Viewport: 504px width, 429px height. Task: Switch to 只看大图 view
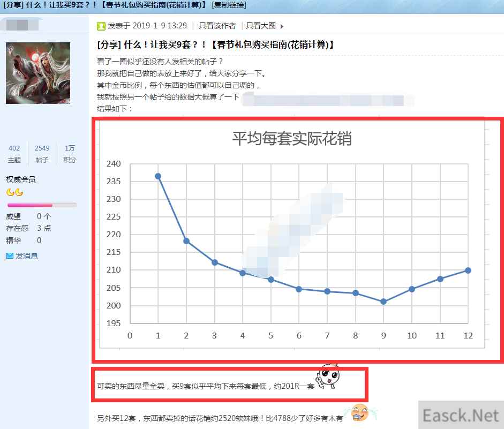point(261,26)
